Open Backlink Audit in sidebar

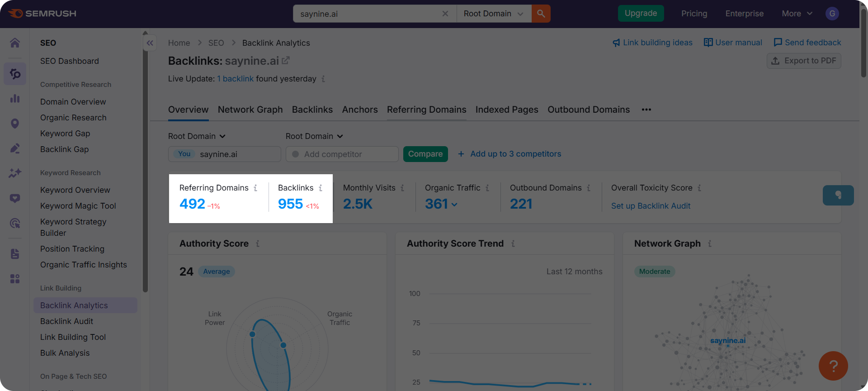pos(66,321)
